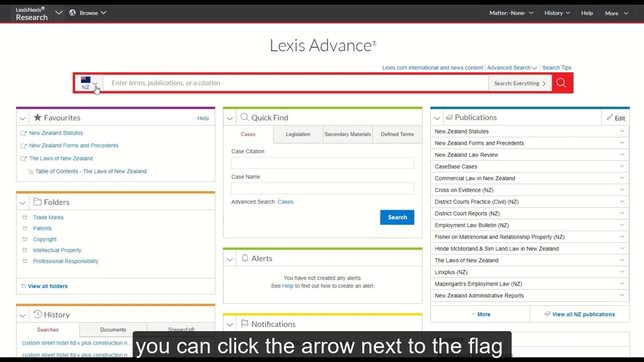Click the Quick Find magnifier icon
This screenshot has width=644, height=362.
(x=245, y=117)
